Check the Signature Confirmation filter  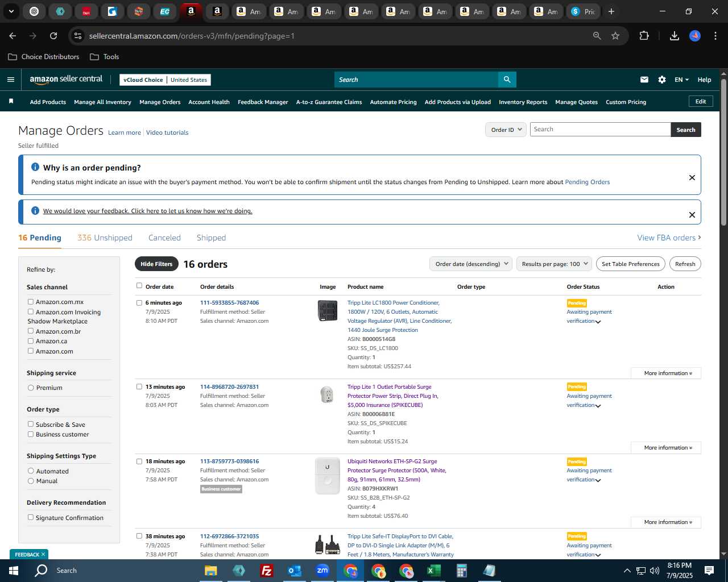pyautogui.click(x=31, y=517)
